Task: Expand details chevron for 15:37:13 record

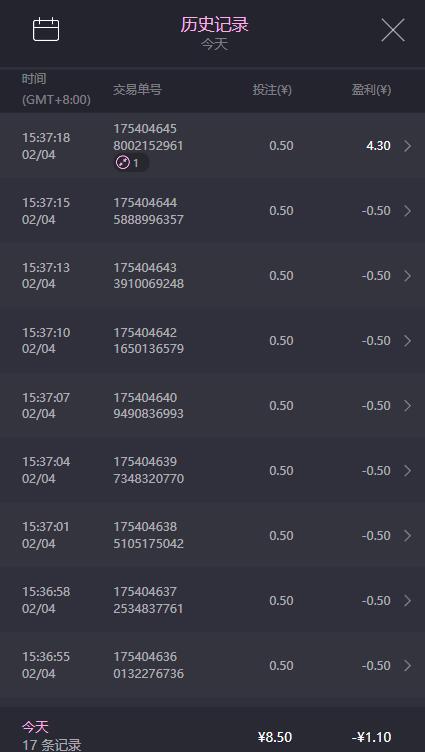Action: coord(407,276)
